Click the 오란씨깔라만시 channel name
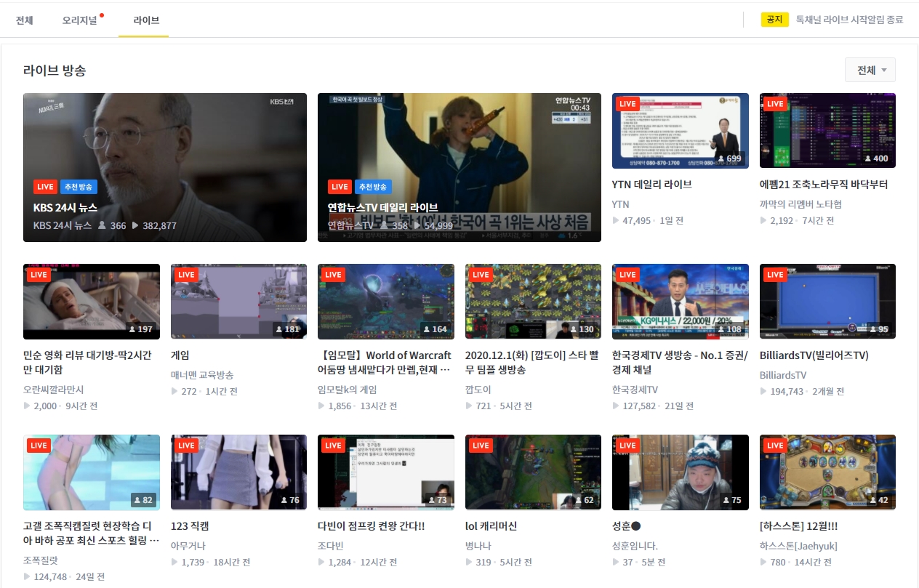This screenshot has width=919, height=588. 54,390
